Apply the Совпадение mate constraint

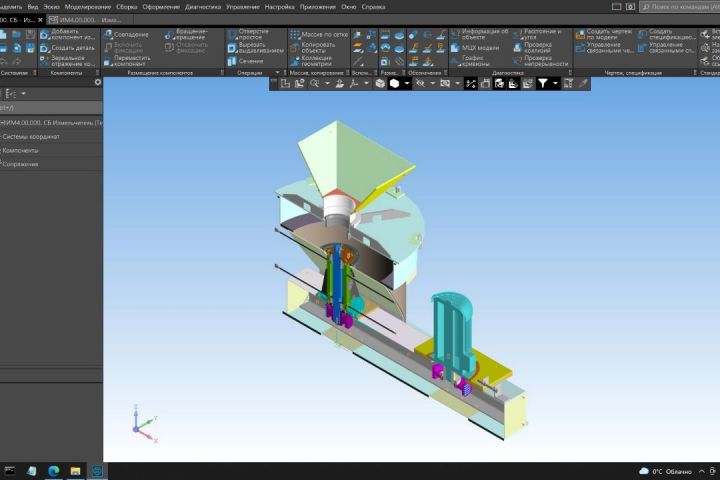pos(127,34)
